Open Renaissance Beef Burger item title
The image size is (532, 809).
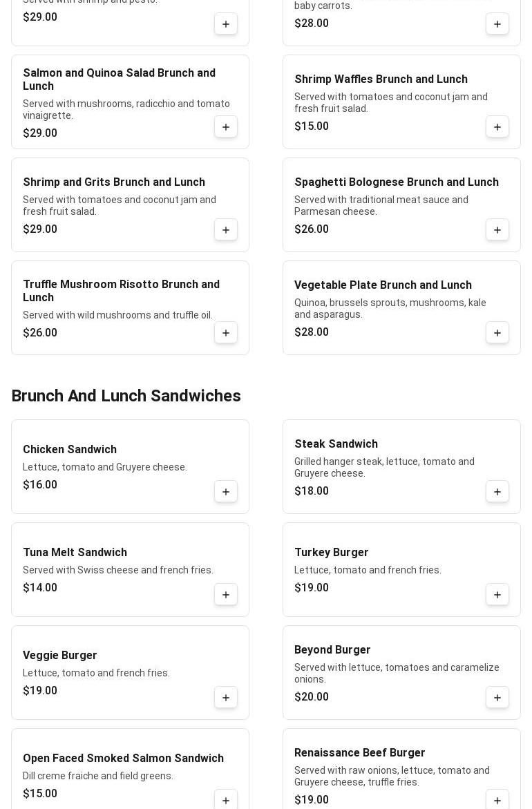point(359,753)
